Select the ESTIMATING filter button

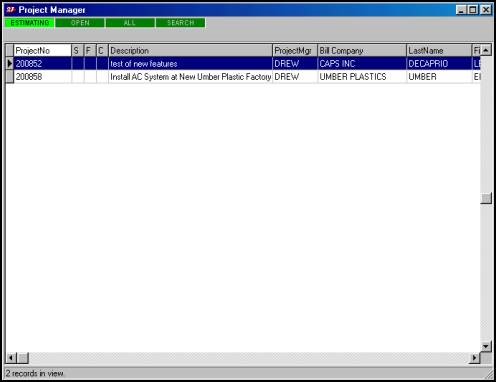tap(30, 23)
